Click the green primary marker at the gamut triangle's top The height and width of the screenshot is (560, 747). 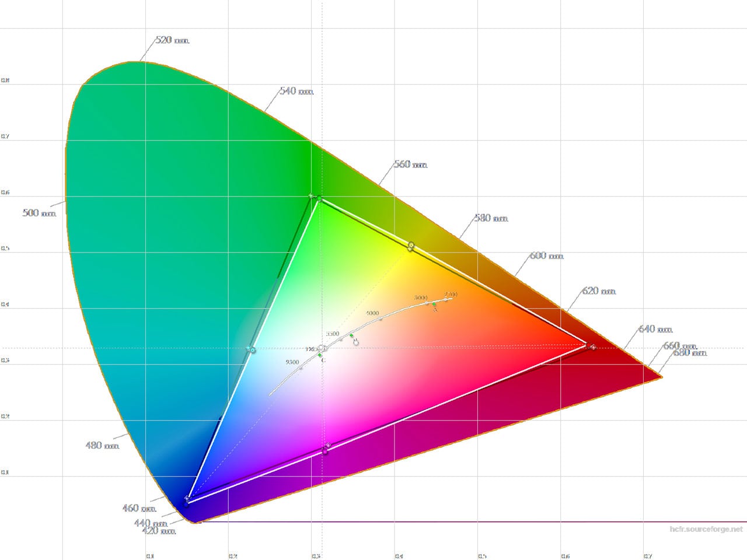pos(319,199)
